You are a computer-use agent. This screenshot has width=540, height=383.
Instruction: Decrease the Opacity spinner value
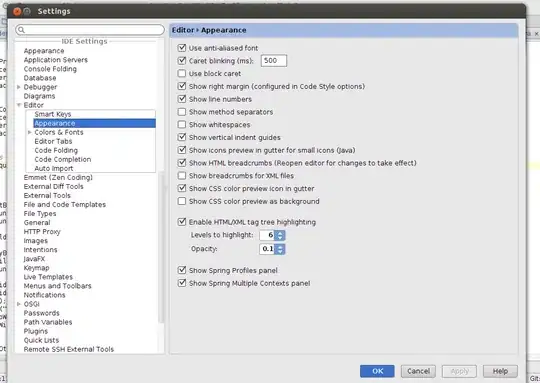pyautogui.click(x=280, y=251)
